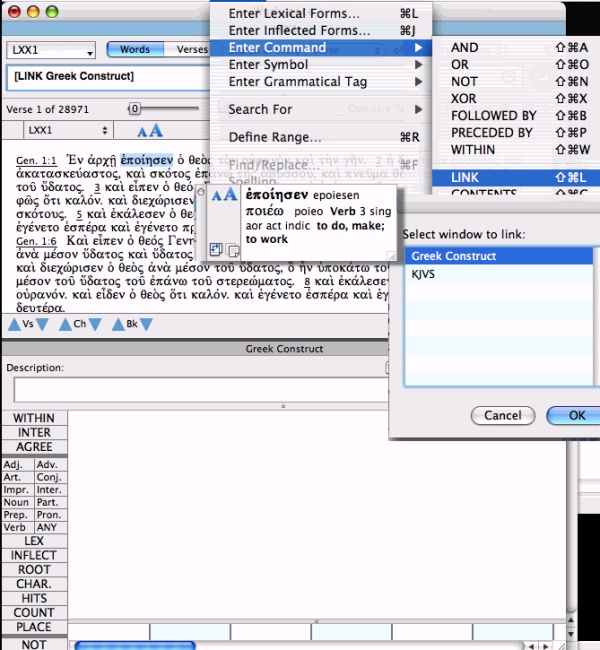Click the Description input field
The width and height of the screenshot is (600, 650).
[202, 390]
